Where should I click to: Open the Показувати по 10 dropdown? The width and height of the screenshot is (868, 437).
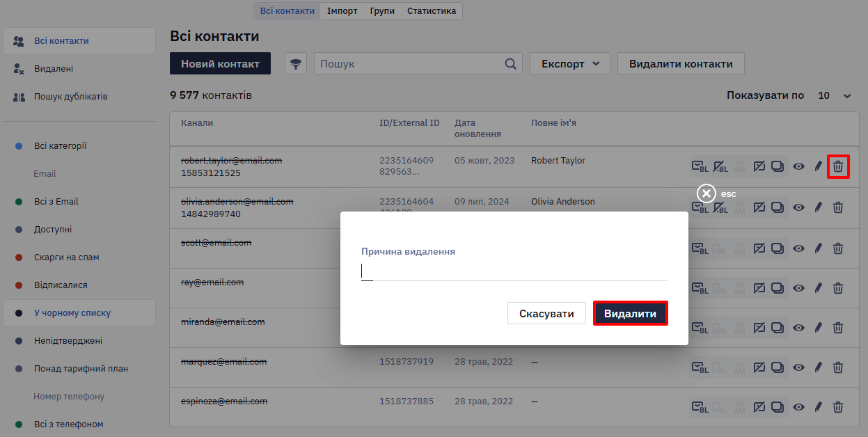tap(834, 95)
